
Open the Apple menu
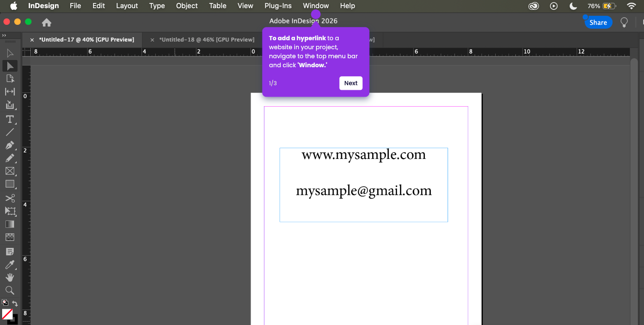14,6
